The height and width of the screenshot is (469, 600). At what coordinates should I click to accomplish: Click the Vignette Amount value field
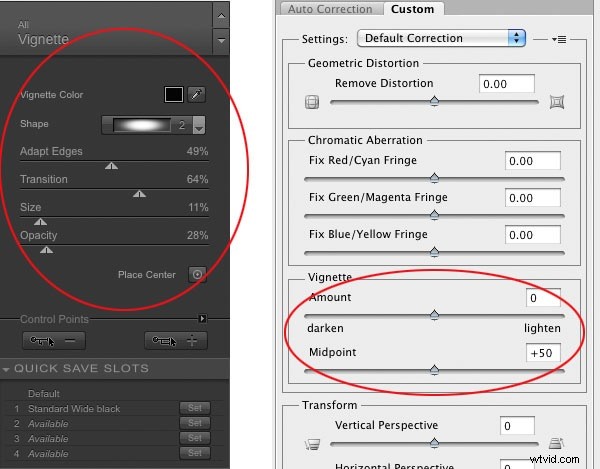(x=543, y=298)
